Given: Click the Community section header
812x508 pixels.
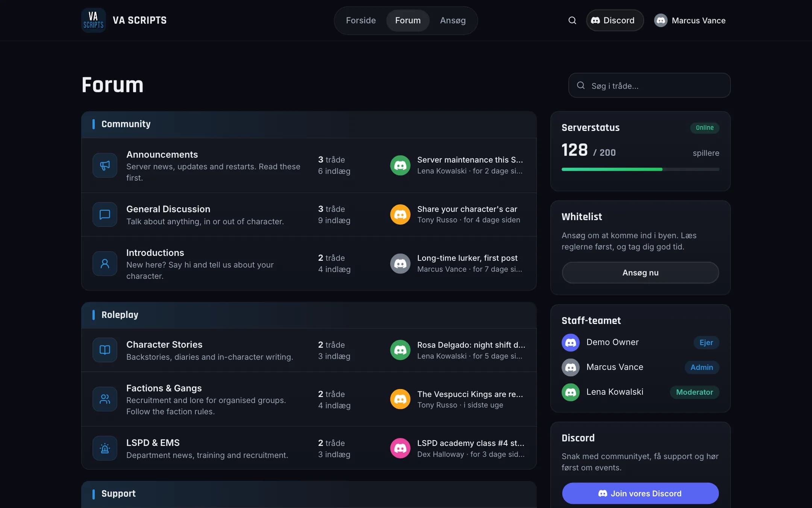Looking at the screenshot, I should [x=309, y=124].
